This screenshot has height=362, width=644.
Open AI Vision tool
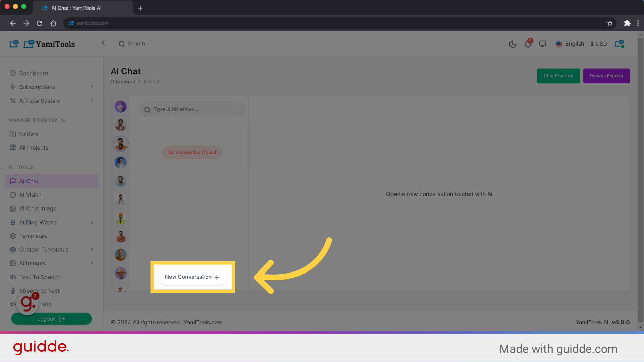30,194
